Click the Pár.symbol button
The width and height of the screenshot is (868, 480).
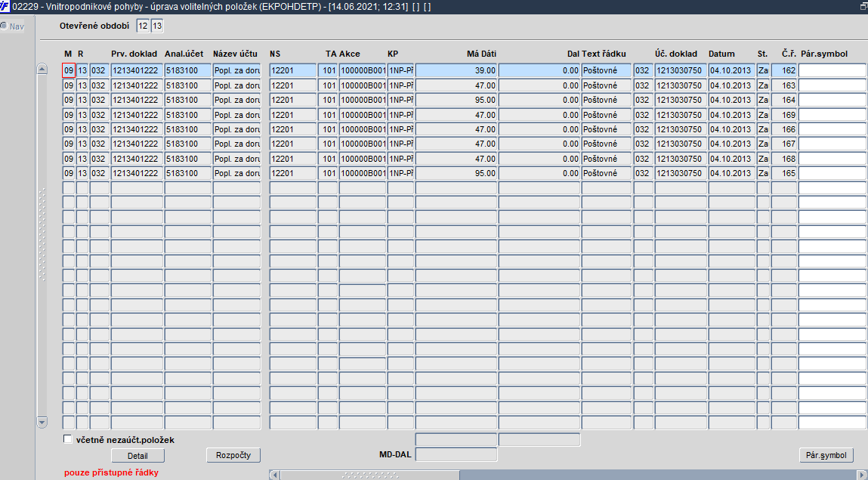[826, 455]
